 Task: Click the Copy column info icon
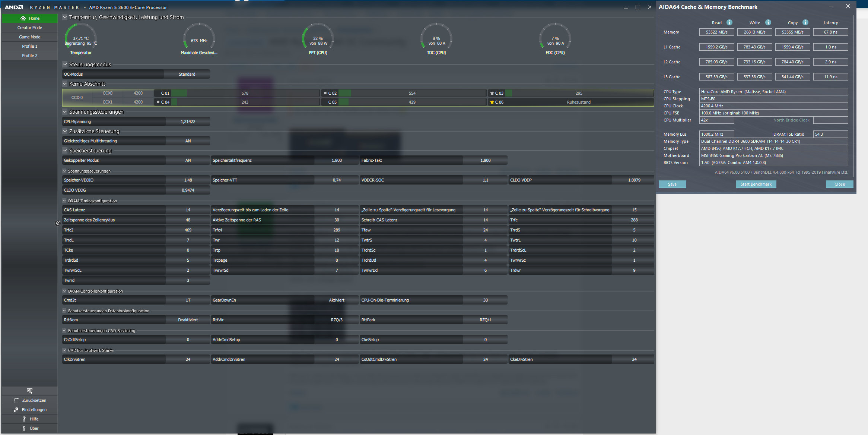(805, 22)
